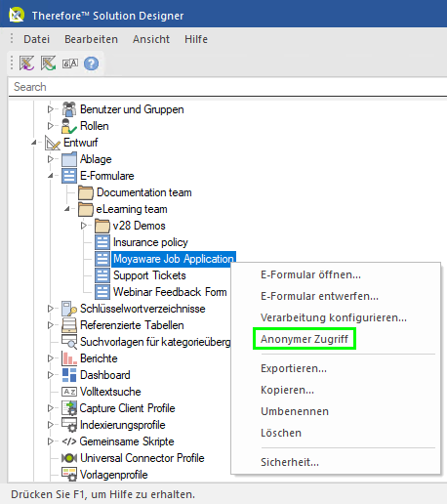The height and width of the screenshot is (504, 447).
Task: Collapse the eLearning team folder
Action: coord(67,209)
